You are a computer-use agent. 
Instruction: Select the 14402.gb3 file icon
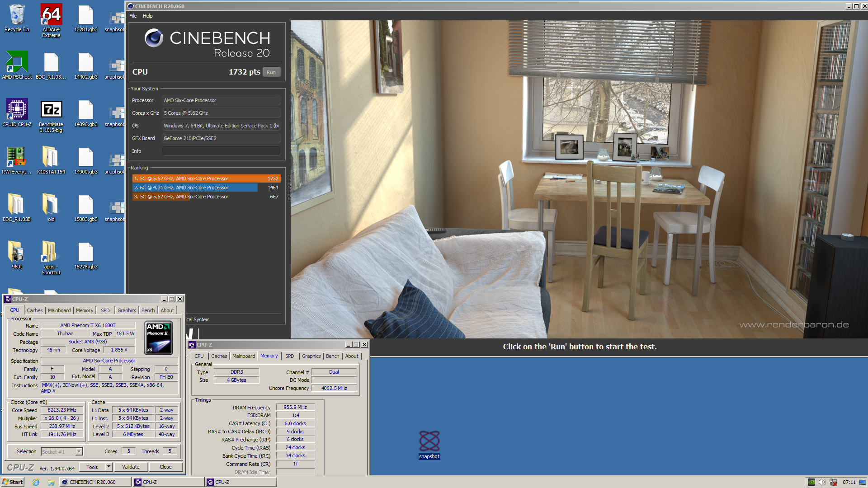pyautogui.click(x=85, y=66)
